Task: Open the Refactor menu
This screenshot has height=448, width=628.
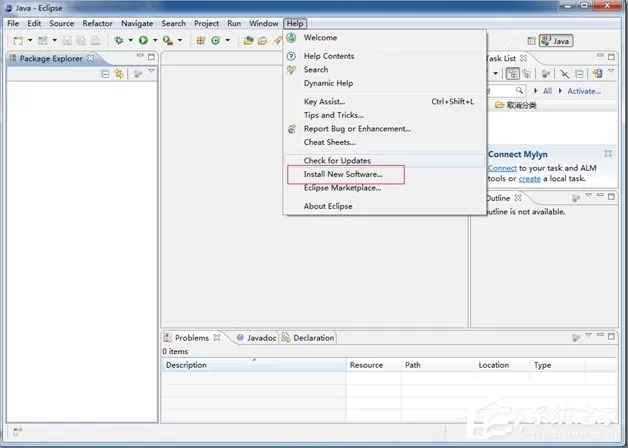Action: coord(97,24)
